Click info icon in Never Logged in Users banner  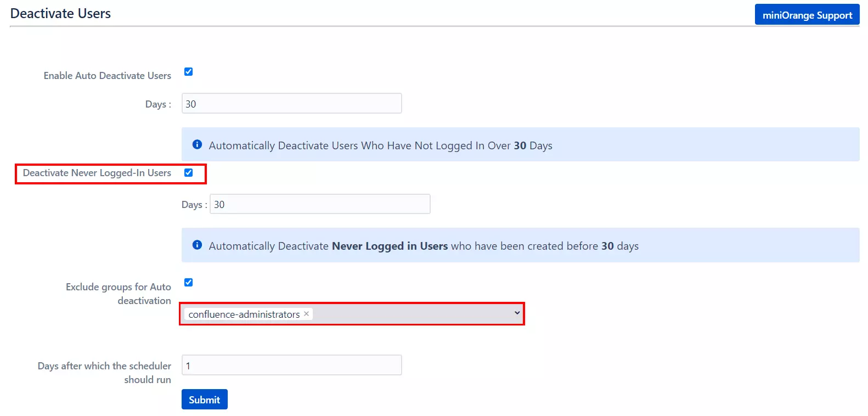coord(197,245)
